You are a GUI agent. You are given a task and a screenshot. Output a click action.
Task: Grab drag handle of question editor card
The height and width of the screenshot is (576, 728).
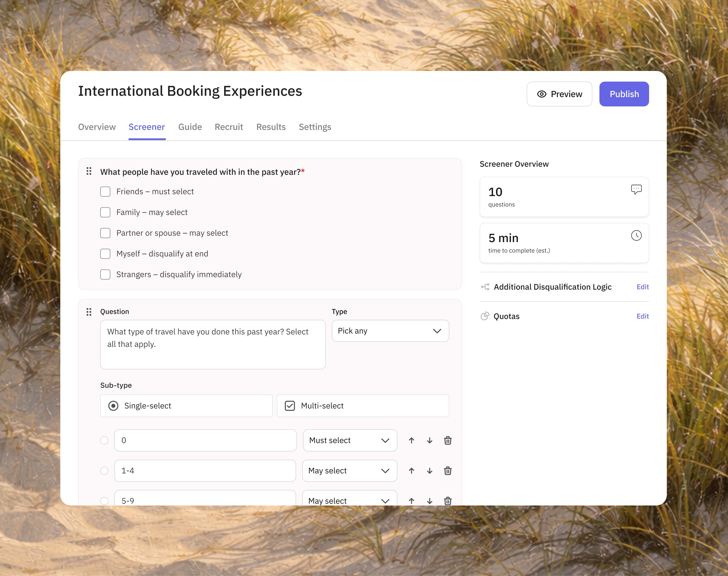click(x=89, y=312)
